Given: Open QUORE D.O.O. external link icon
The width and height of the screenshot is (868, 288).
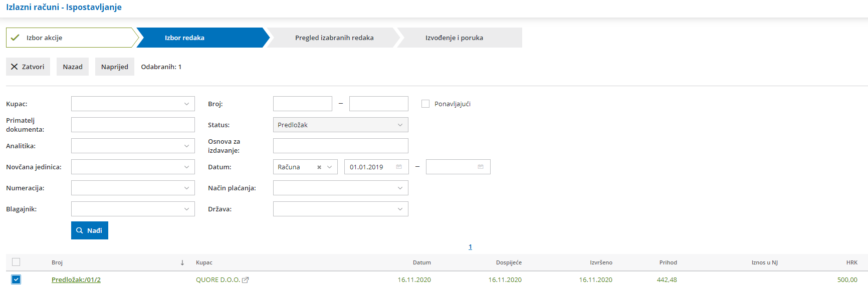Looking at the screenshot, I should (x=246, y=280).
